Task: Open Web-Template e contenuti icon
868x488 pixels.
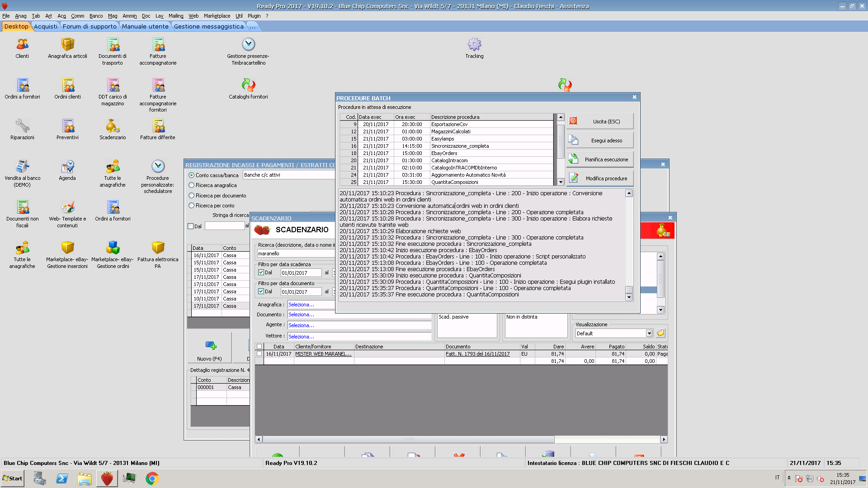Action: [x=67, y=207]
